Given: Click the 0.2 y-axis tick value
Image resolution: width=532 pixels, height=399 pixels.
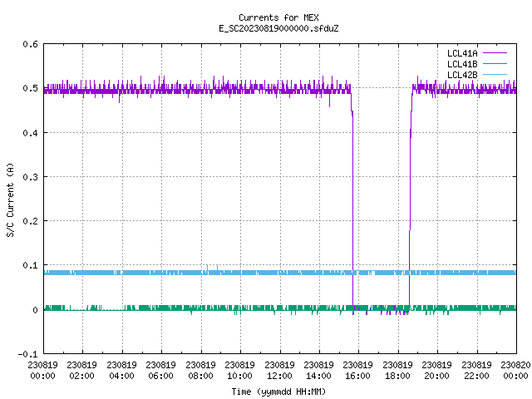Looking at the screenshot, I should pos(30,221).
